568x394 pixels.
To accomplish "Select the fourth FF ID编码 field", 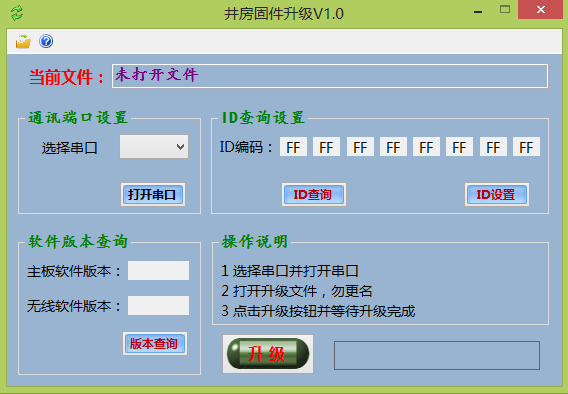I will (393, 147).
